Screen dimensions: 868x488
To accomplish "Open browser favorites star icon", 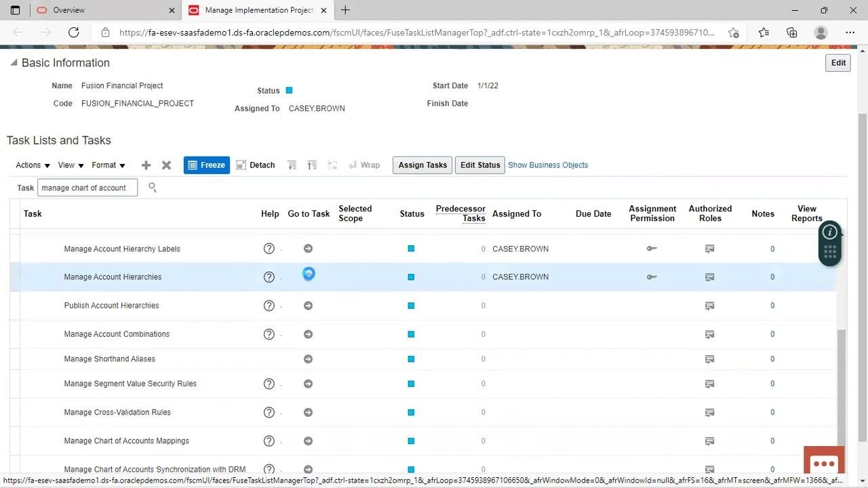I will [x=764, y=33].
